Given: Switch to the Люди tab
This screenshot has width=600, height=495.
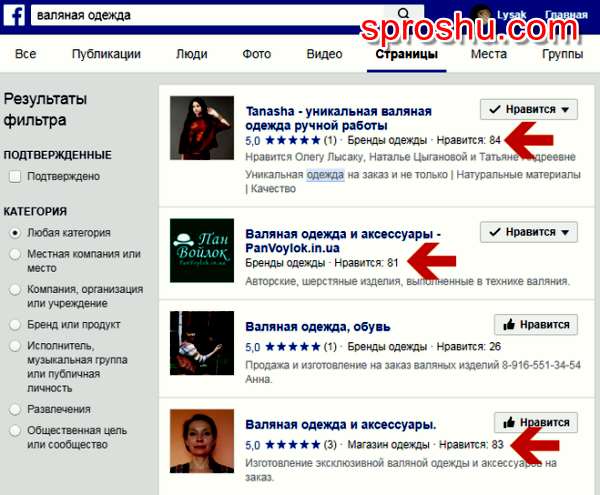Looking at the screenshot, I should 192,54.
